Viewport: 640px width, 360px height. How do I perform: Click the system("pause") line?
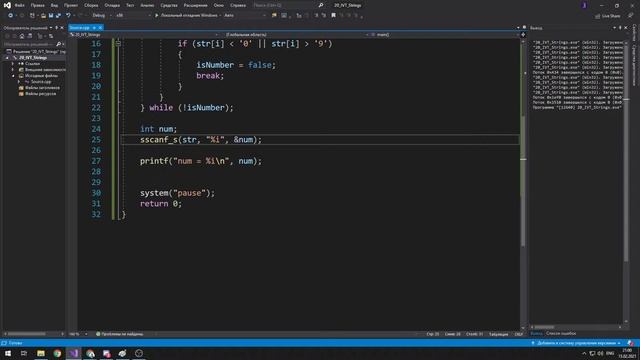tap(177, 193)
